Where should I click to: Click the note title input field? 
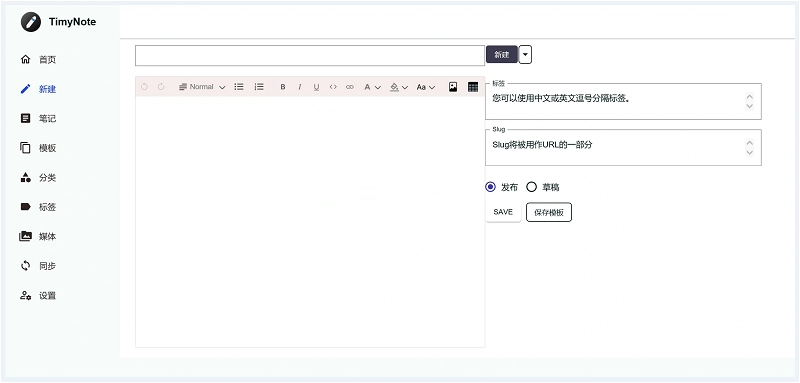pyautogui.click(x=310, y=56)
